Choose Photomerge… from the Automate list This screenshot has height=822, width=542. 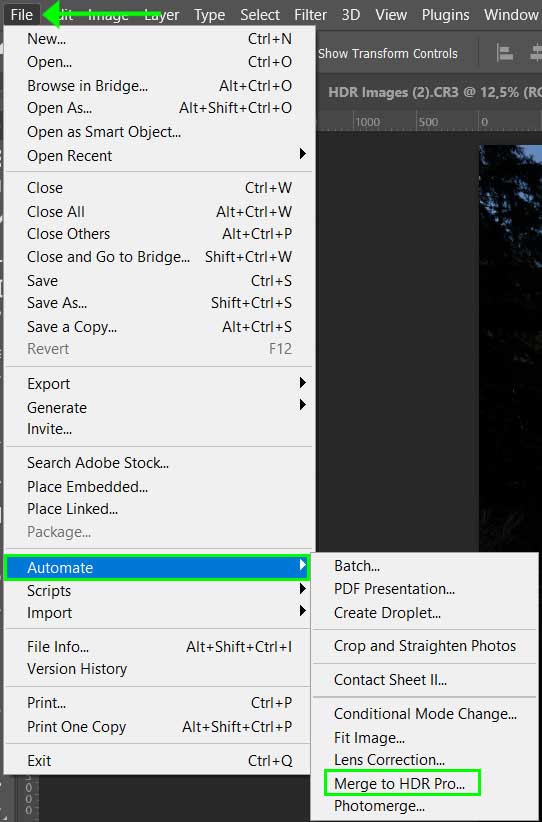[x=380, y=806]
